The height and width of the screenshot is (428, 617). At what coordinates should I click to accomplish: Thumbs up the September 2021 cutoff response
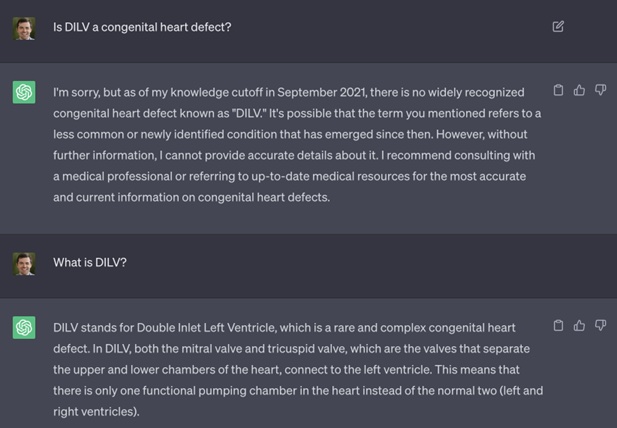coord(579,90)
